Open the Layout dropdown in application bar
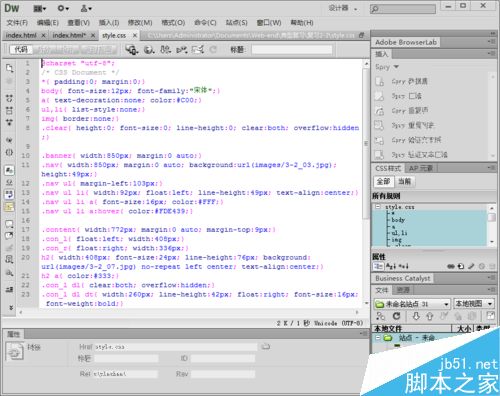Screen dimensions: 500x396 40,9
